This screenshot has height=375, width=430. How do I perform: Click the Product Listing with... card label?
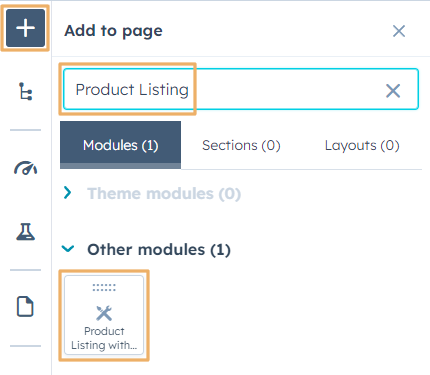pos(104,338)
